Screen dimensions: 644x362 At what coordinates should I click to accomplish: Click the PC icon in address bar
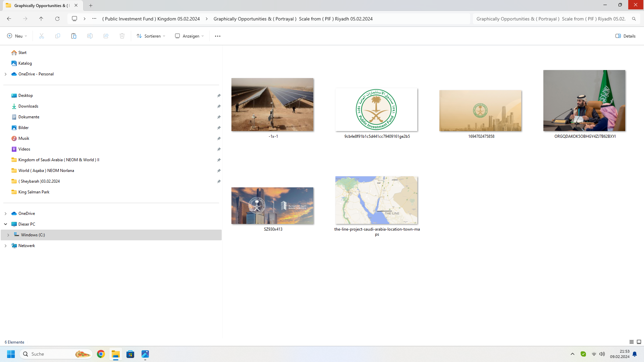(74, 19)
